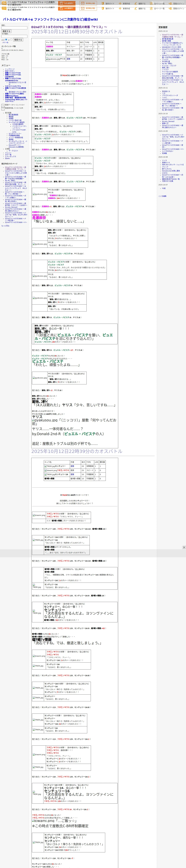The width and height of the screenshot is (186, 868).
Task: Open 直轄Virtualboss menu link
Action: [x=12, y=96]
